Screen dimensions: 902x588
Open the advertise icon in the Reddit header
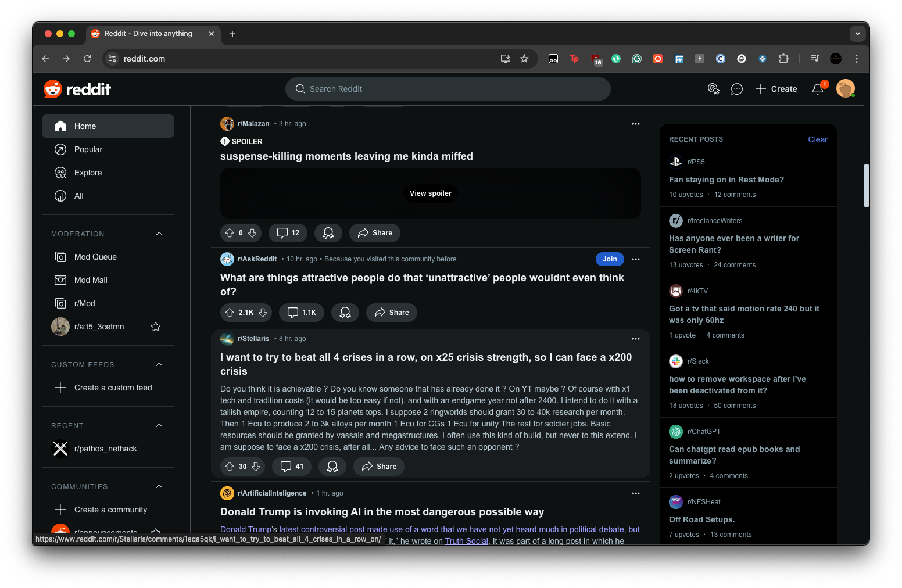714,89
